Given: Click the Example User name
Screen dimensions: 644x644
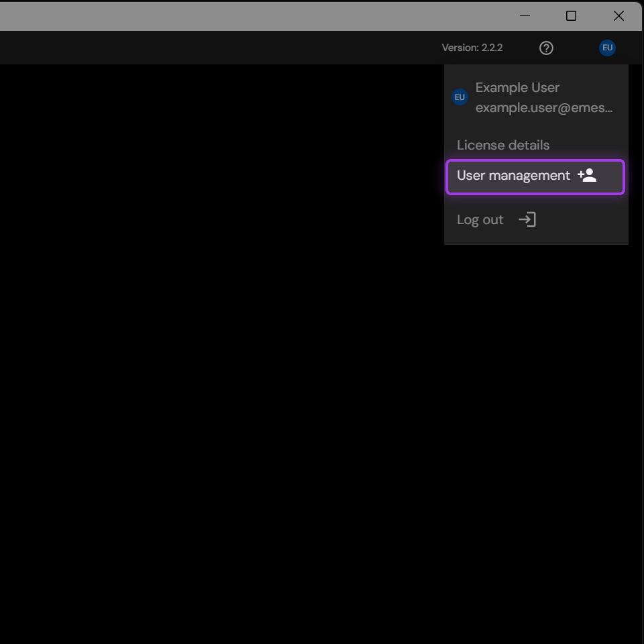Looking at the screenshot, I should coord(517,87).
